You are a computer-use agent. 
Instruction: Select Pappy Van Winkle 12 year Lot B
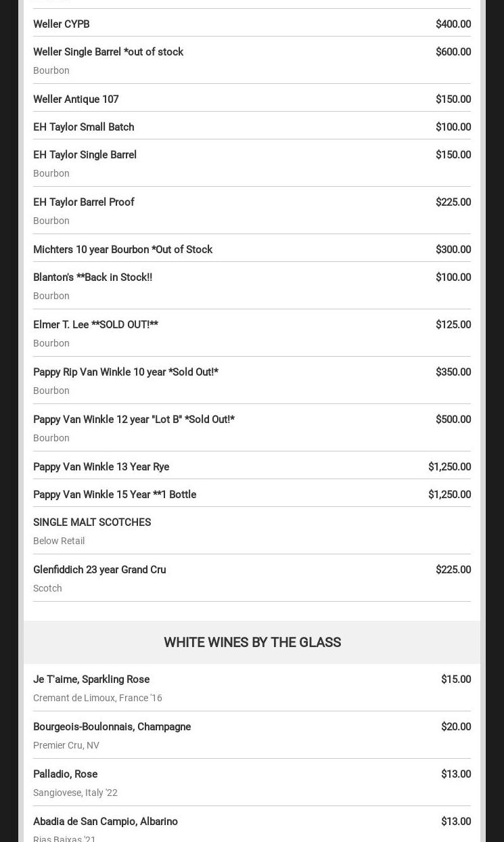click(x=134, y=420)
